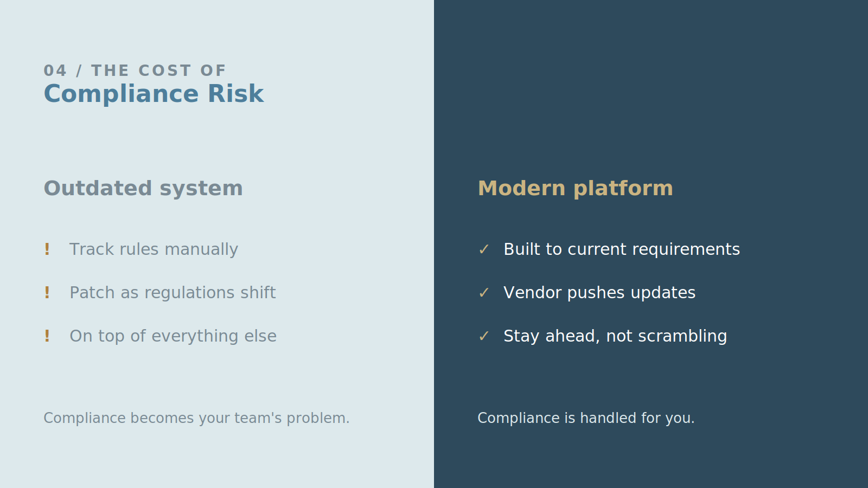Click the exclamation icon beside On top of everything else
The width and height of the screenshot is (868, 488).
pos(47,336)
